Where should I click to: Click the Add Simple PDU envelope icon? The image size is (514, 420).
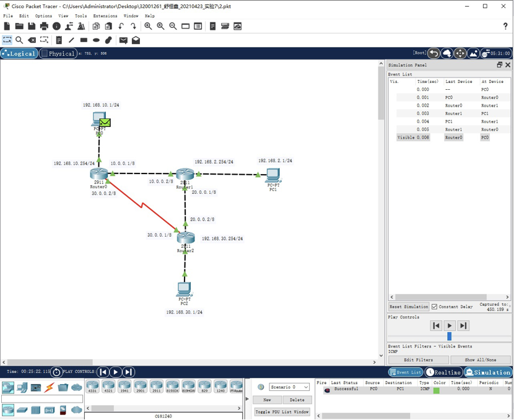pos(123,40)
